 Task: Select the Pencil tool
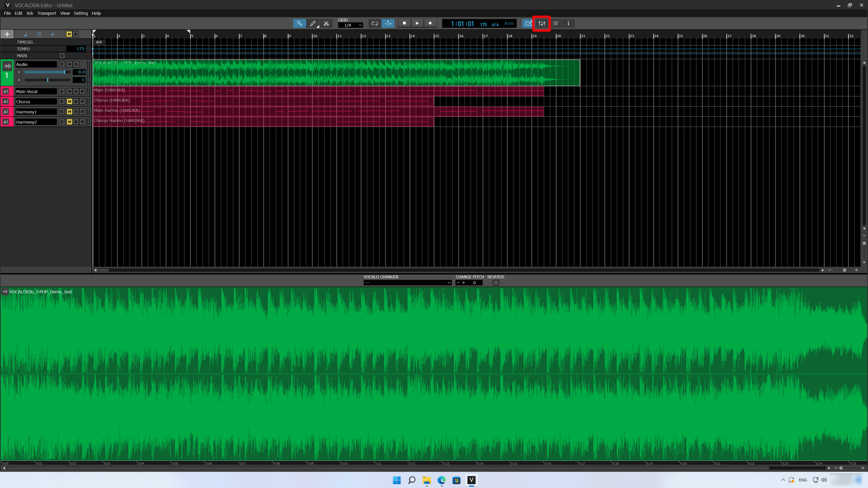click(313, 23)
